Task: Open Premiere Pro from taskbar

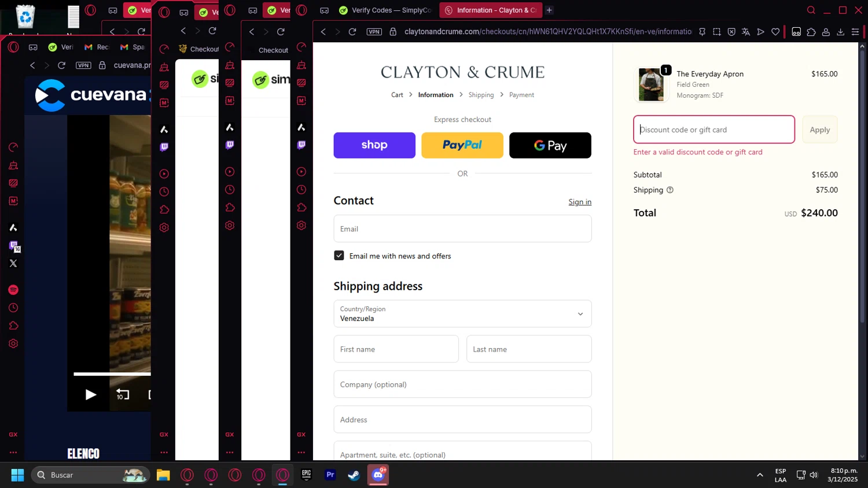Action: pos(330,475)
